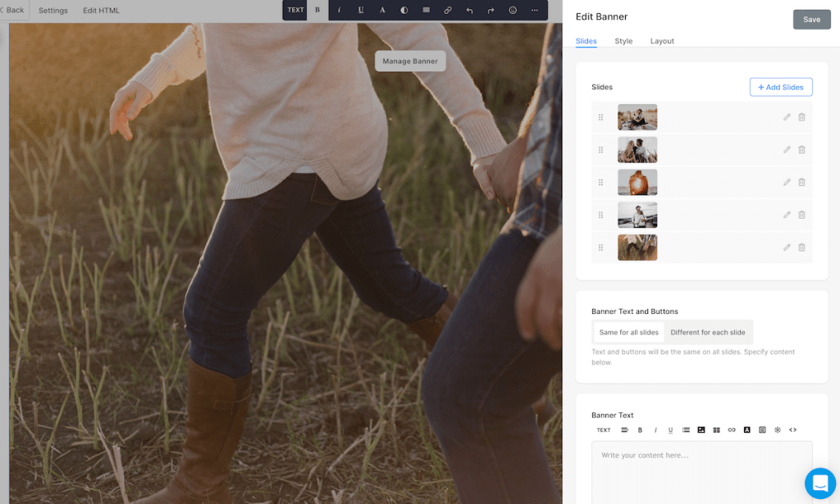Screen dimensions: 840x504
Task: Toggle bold in the top editor toolbar
Action: [x=317, y=10]
